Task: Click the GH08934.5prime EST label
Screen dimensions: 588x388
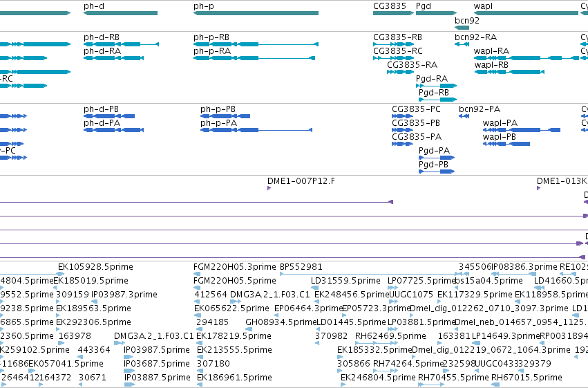Action: (x=281, y=322)
